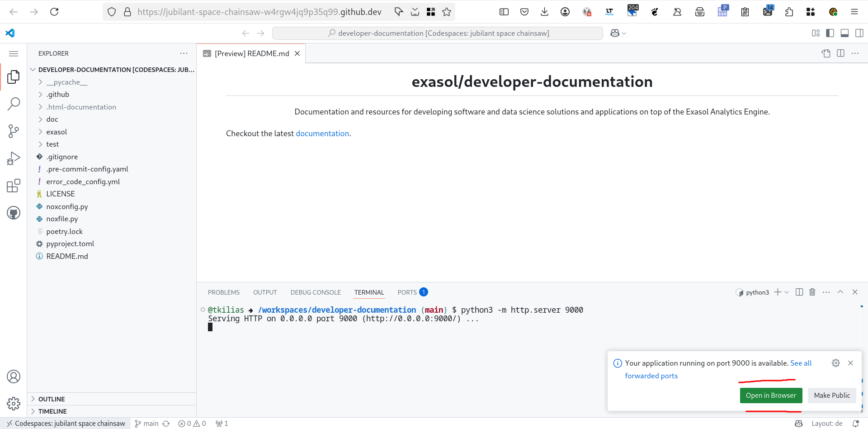The image size is (868, 429).
Task: Switch to the TERMINAL panel tab
Action: pos(369,292)
